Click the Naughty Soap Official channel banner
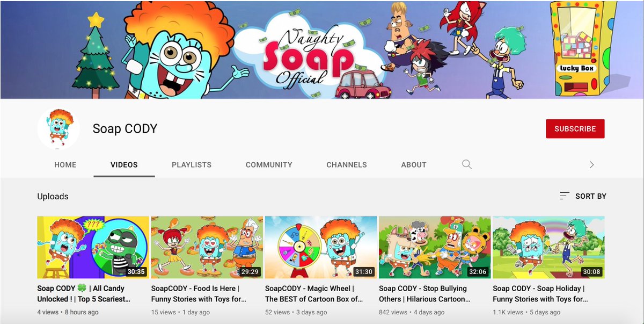644x324 pixels. pos(322,49)
